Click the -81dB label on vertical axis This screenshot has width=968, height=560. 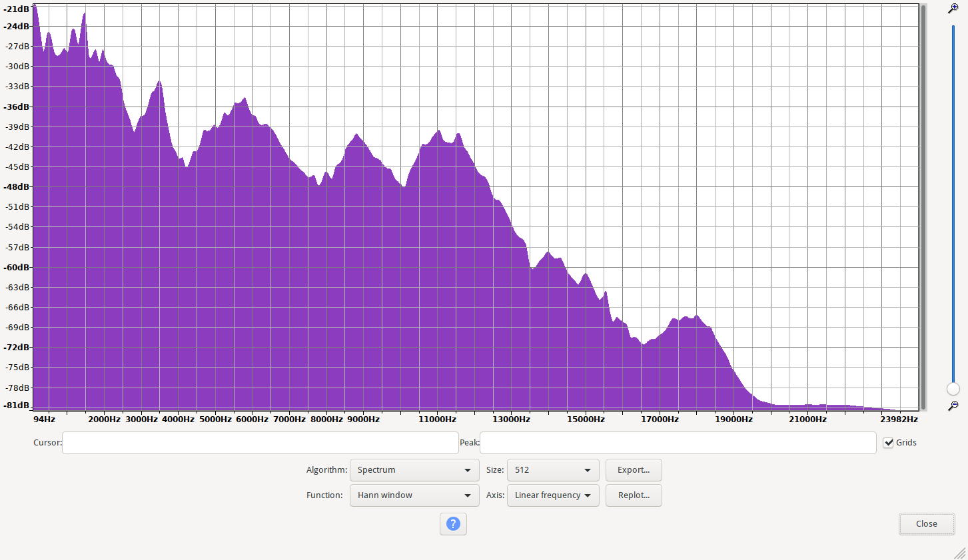coord(17,405)
